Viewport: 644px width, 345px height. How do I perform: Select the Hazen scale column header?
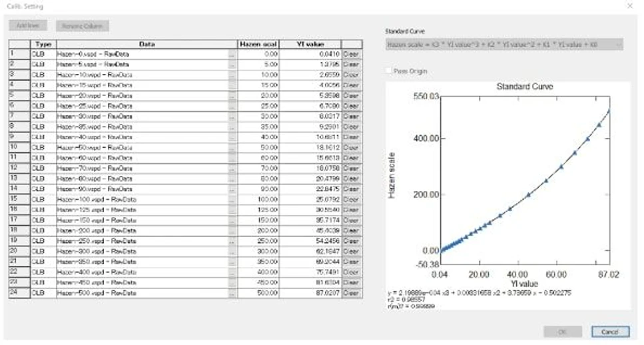click(256, 44)
